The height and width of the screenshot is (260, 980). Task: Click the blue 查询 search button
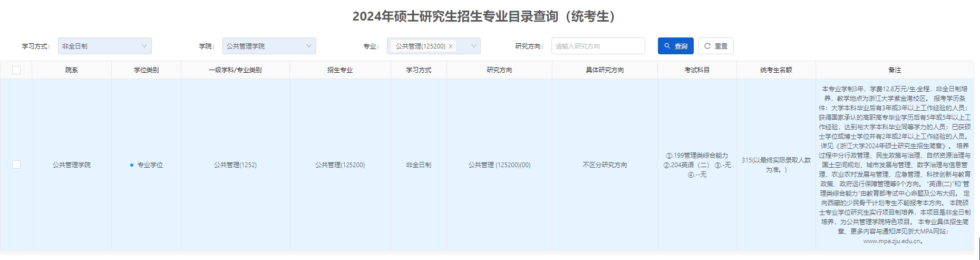pos(675,46)
